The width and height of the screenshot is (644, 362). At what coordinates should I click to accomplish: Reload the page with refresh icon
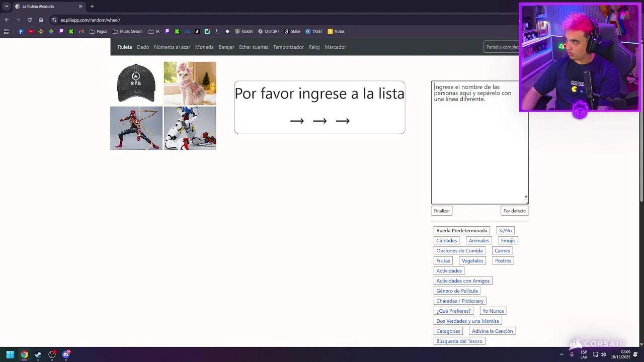point(29,20)
